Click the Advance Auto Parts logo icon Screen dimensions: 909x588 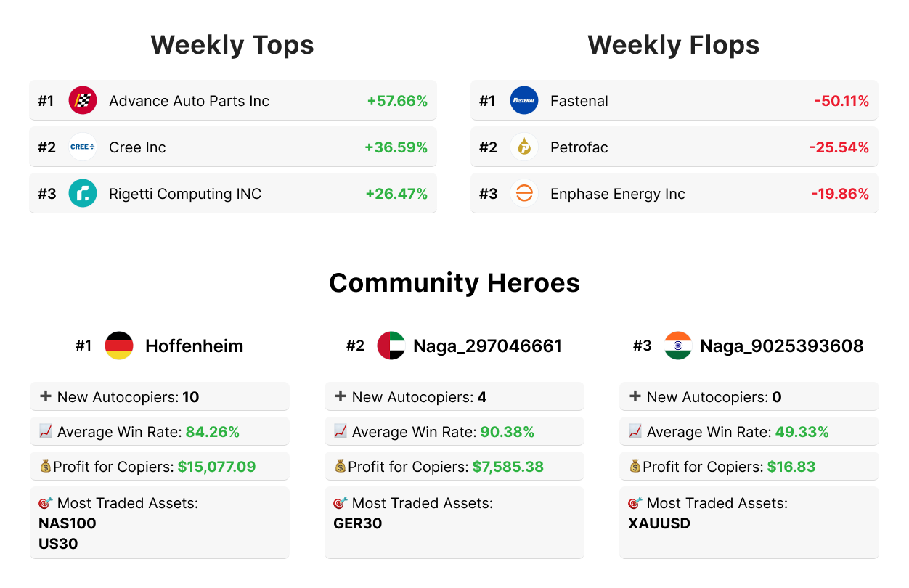coord(83,100)
